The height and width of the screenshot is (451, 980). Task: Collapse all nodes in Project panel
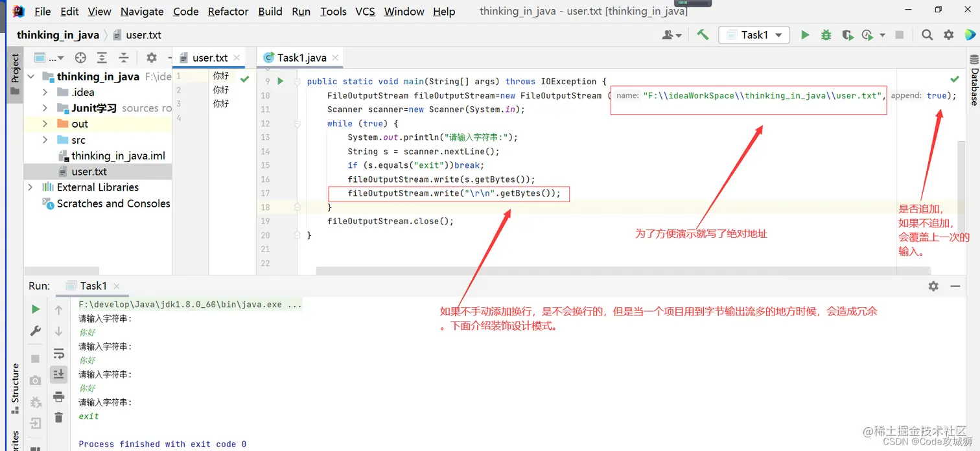pos(123,58)
